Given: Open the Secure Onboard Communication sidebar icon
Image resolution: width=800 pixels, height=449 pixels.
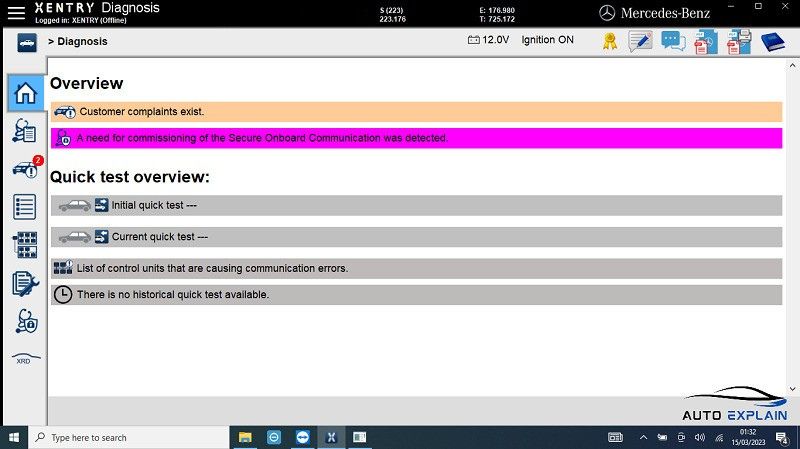Looking at the screenshot, I should 26,321.
